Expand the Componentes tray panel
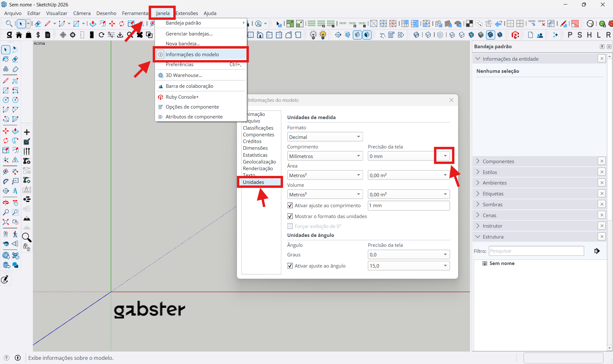613x364 pixels. point(498,162)
